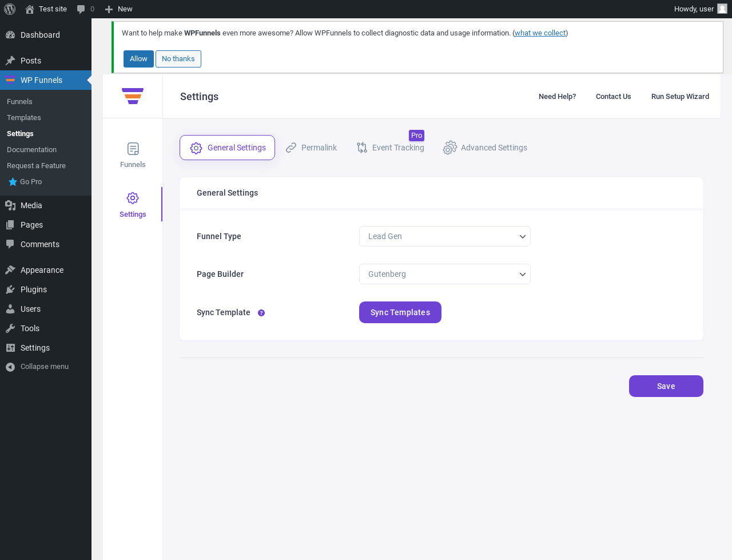Viewport: 732px width, 560px height.
Task: Click the WordPress Settings sliders icon
Action: pos(10,348)
